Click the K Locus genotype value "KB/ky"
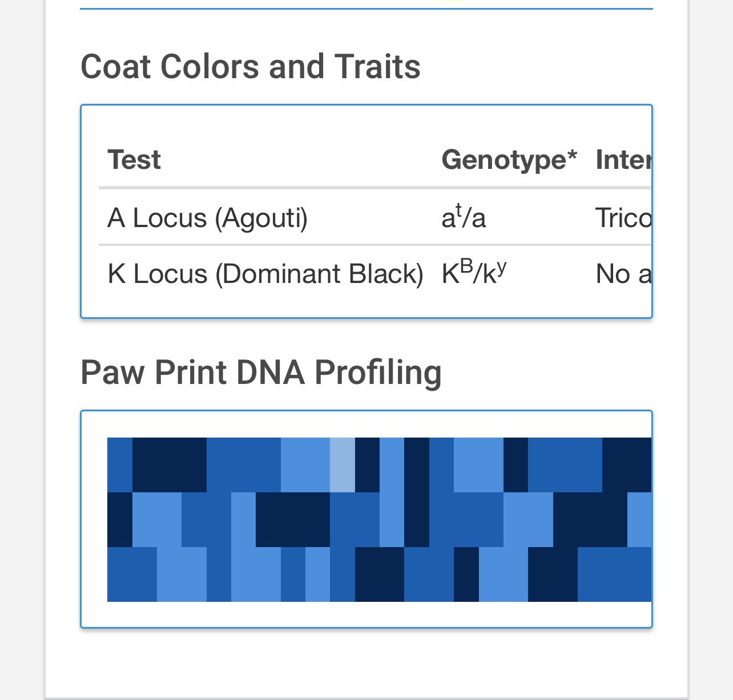Viewport: 733px width, 700px height. point(474,273)
